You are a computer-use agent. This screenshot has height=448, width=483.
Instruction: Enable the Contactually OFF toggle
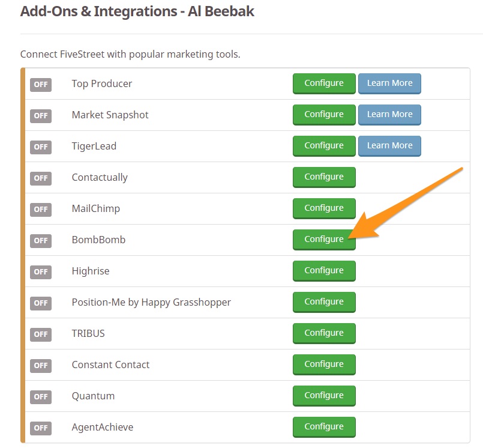click(41, 178)
